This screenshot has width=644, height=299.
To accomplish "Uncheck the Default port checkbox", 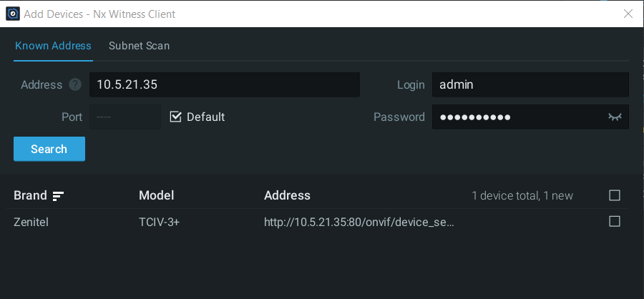I will 176,117.
